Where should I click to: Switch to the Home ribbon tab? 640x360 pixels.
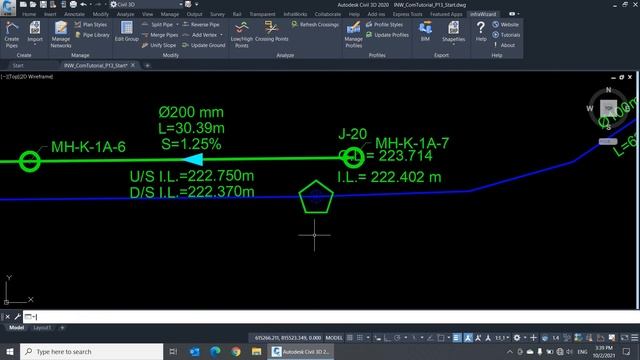[x=29, y=14]
